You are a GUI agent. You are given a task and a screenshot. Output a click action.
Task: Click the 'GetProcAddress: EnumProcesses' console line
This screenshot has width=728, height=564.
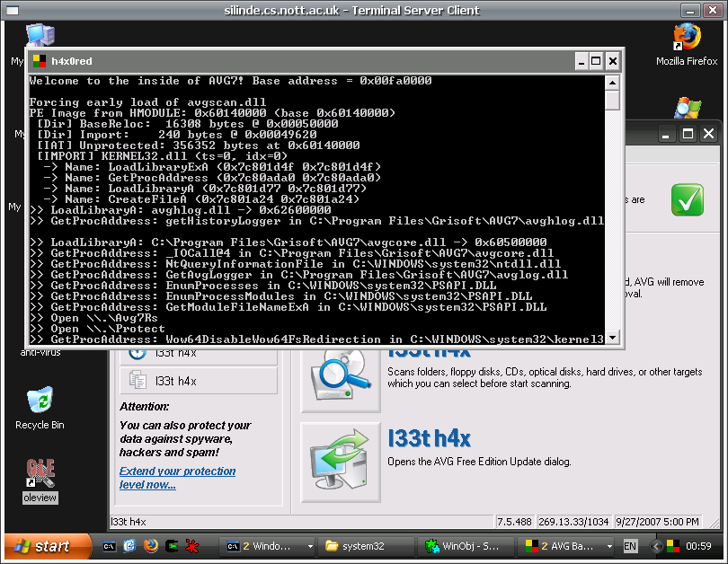click(262, 286)
